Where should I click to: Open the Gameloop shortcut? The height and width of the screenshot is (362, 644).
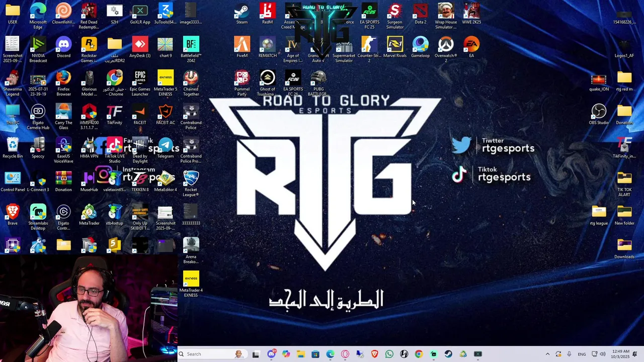pyautogui.click(x=420, y=47)
